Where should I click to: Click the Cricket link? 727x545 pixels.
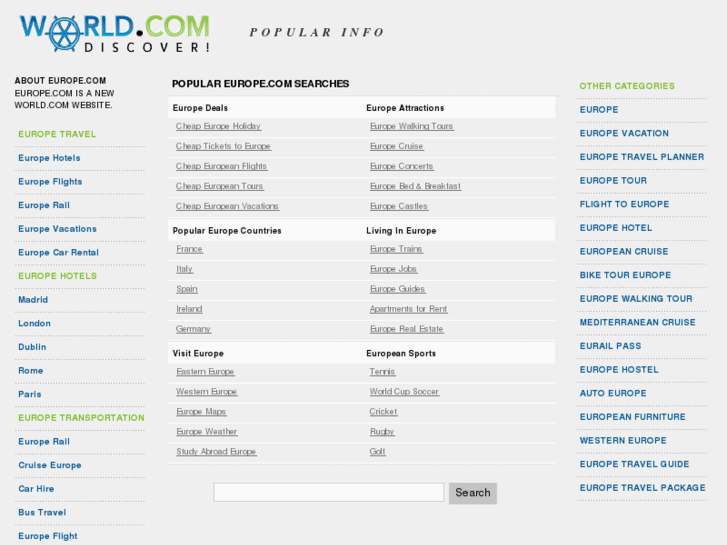click(x=383, y=412)
